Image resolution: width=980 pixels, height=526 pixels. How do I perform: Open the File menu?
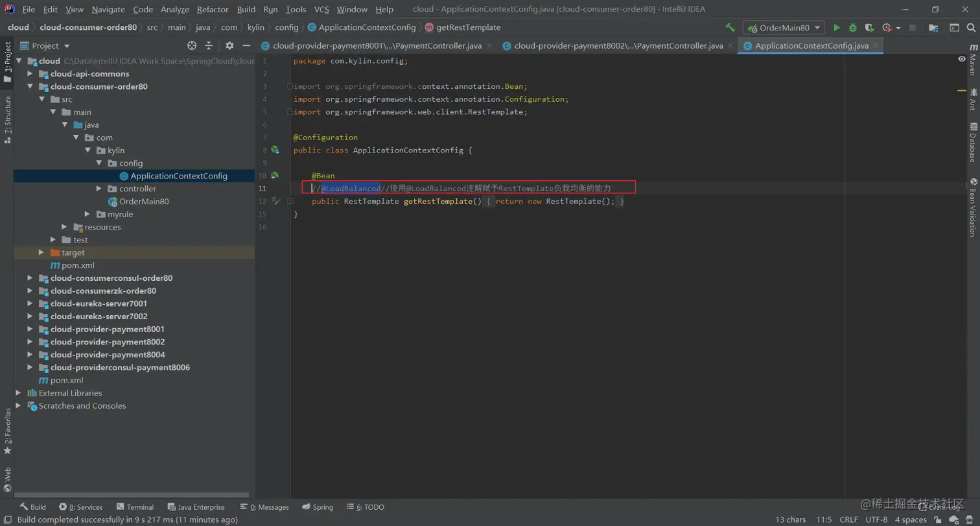(x=29, y=9)
